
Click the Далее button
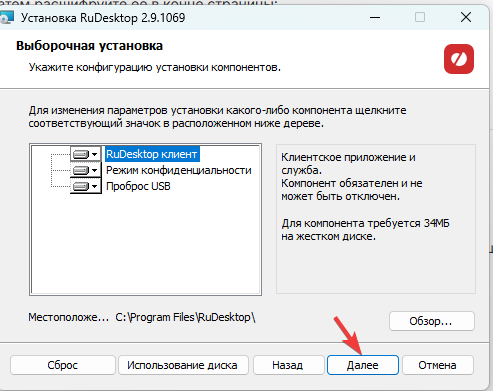363,365
